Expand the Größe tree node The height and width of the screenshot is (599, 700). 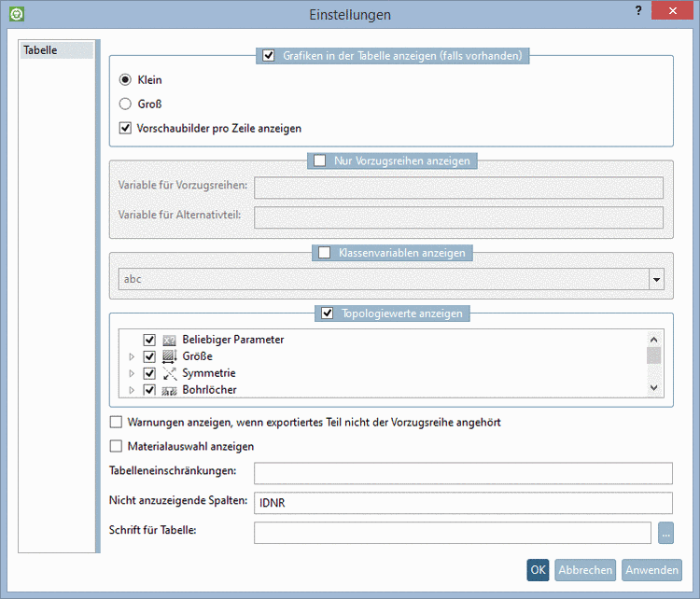(132, 356)
